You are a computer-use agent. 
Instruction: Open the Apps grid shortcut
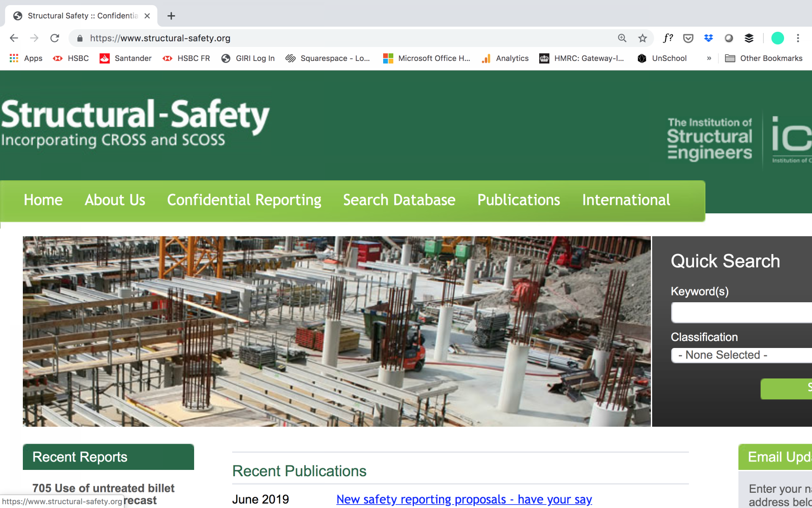[x=26, y=58]
